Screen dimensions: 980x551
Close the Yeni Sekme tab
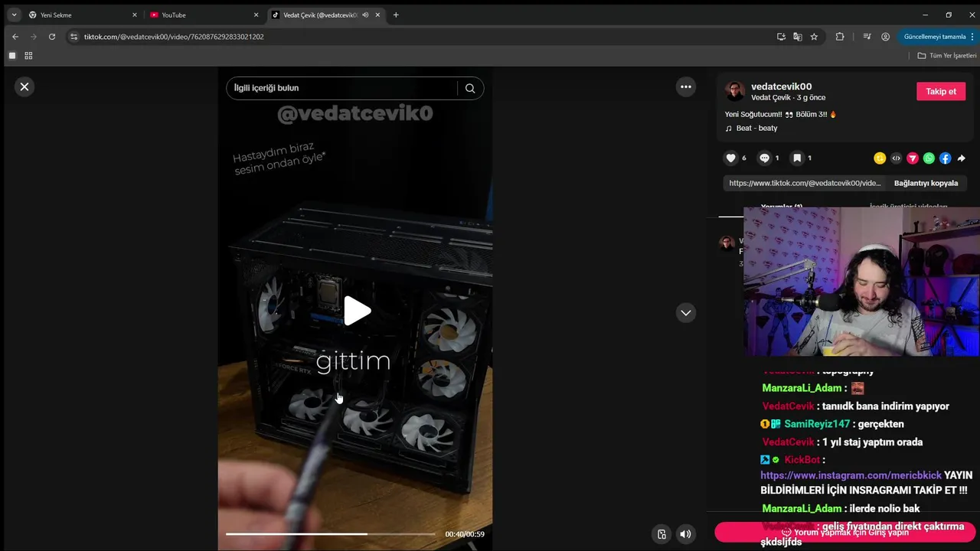coord(134,15)
